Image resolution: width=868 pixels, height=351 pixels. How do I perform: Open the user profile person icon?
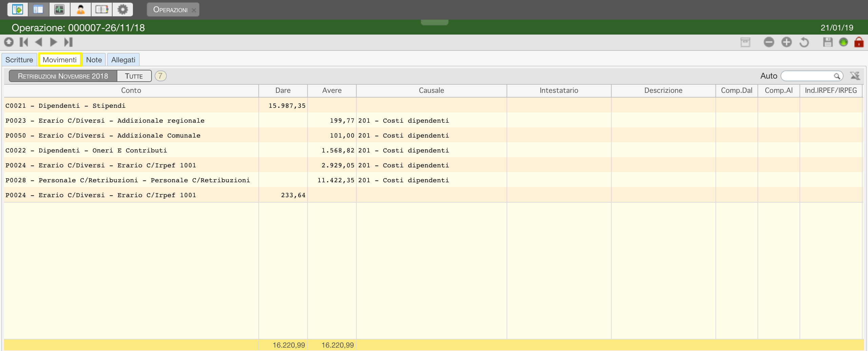80,9
